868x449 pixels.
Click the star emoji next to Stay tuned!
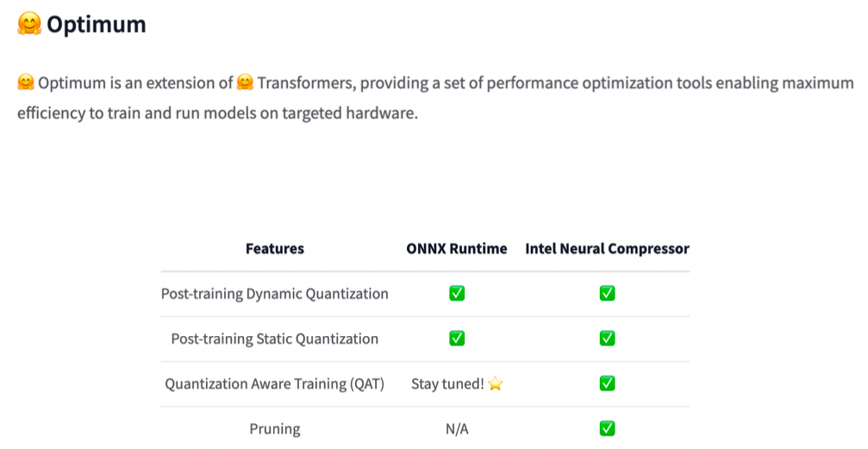[495, 384]
